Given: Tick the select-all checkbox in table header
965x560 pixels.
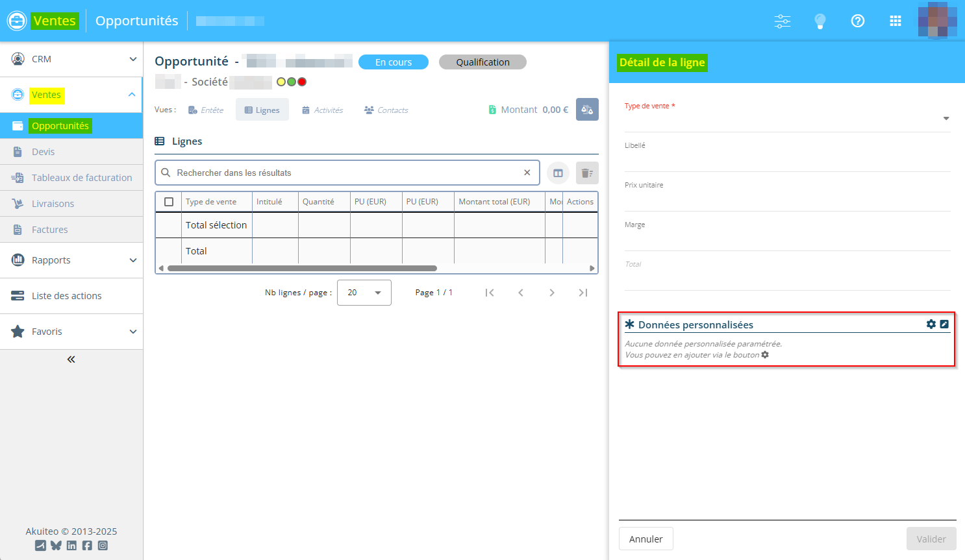Looking at the screenshot, I should coord(169,202).
